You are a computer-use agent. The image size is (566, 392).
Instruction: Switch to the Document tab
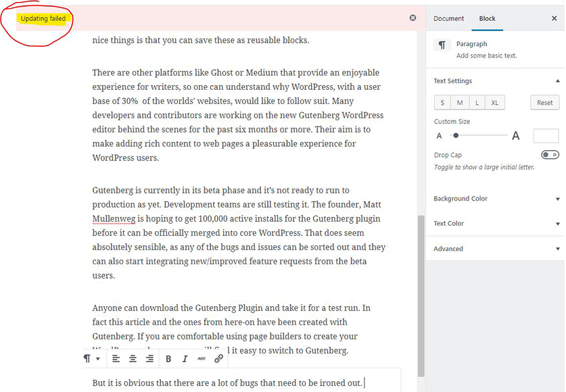pos(449,18)
